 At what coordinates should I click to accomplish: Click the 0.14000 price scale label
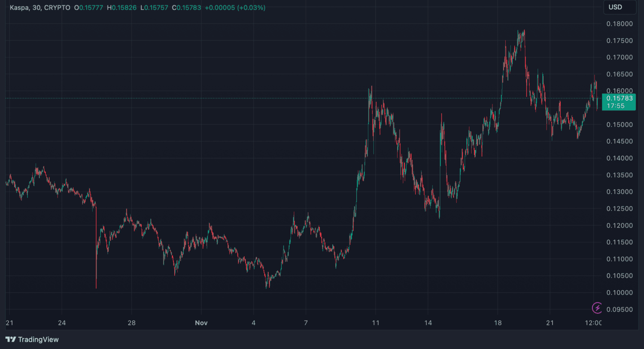pyautogui.click(x=619, y=158)
